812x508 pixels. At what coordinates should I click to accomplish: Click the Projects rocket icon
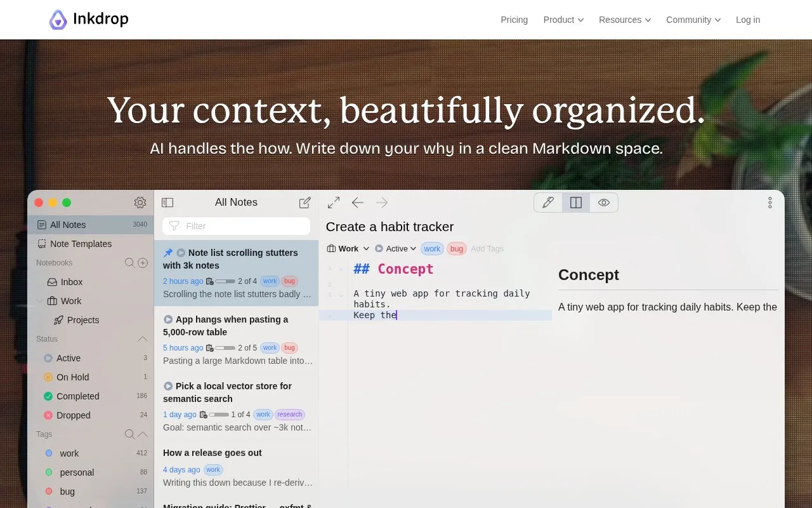[58, 320]
